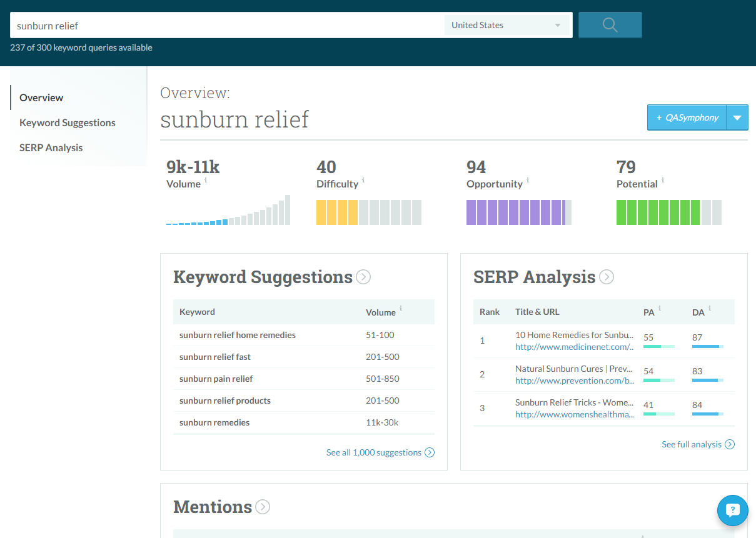Click the Potential info icon
Viewport: 756px width, 538px height.
click(x=663, y=181)
